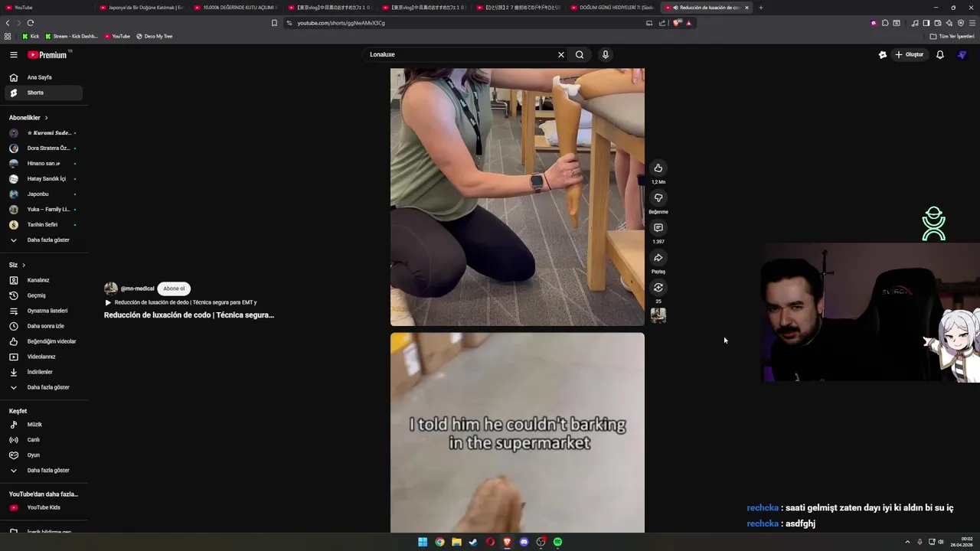Open Tüm Yer İşaretleri folder
Image resolution: width=980 pixels, height=551 pixels.
point(952,36)
